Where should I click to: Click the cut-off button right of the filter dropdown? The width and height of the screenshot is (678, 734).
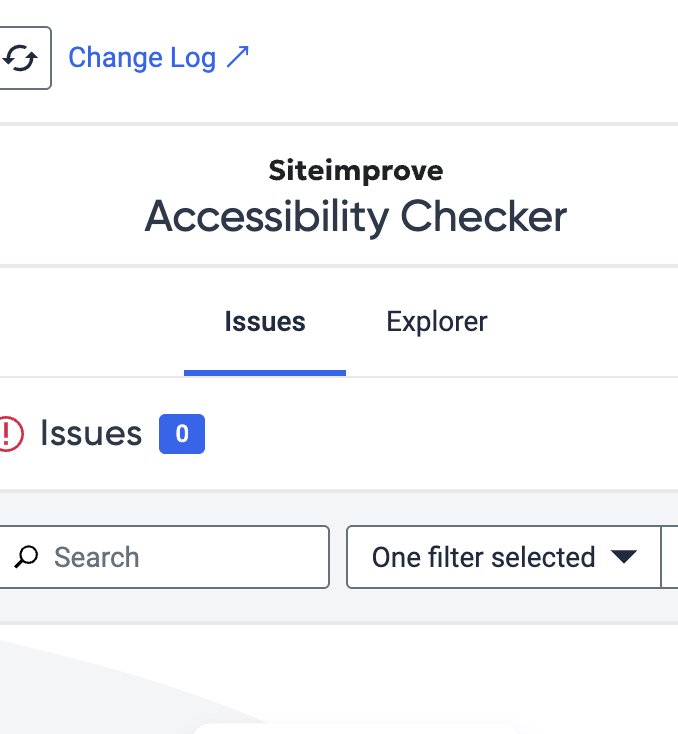(x=670, y=557)
